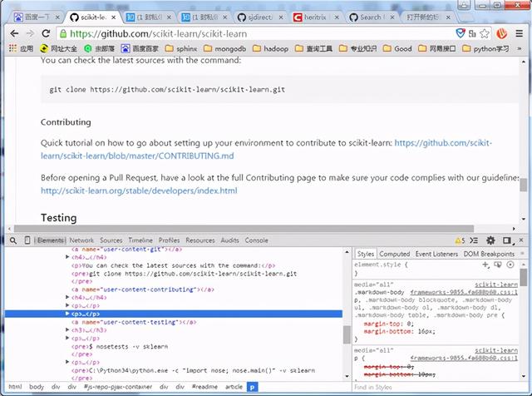Switch to the heritrix browser tab
532x396 pixels.
[315, 17]
